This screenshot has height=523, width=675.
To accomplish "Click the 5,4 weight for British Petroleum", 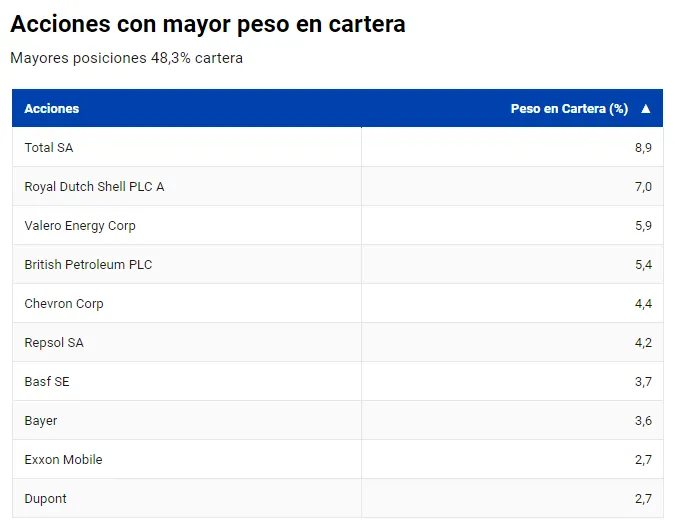I will pyautogui.click(x=643, y=265).
